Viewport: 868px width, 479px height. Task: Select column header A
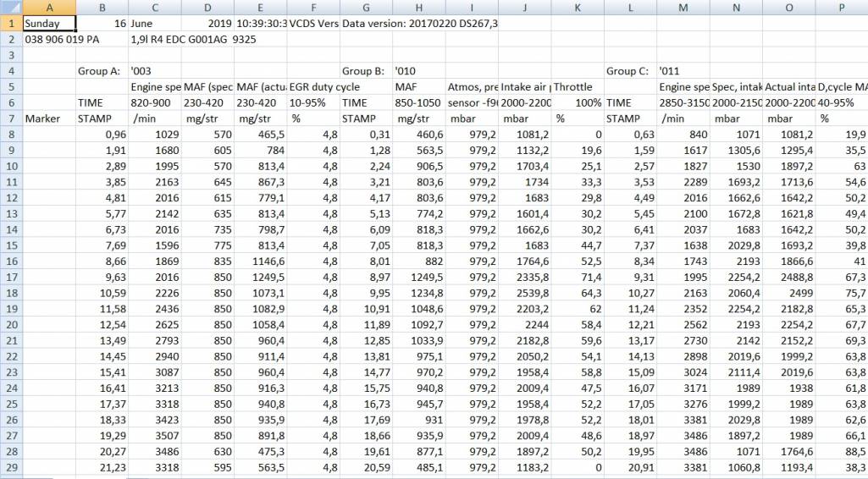coord(49,7)
